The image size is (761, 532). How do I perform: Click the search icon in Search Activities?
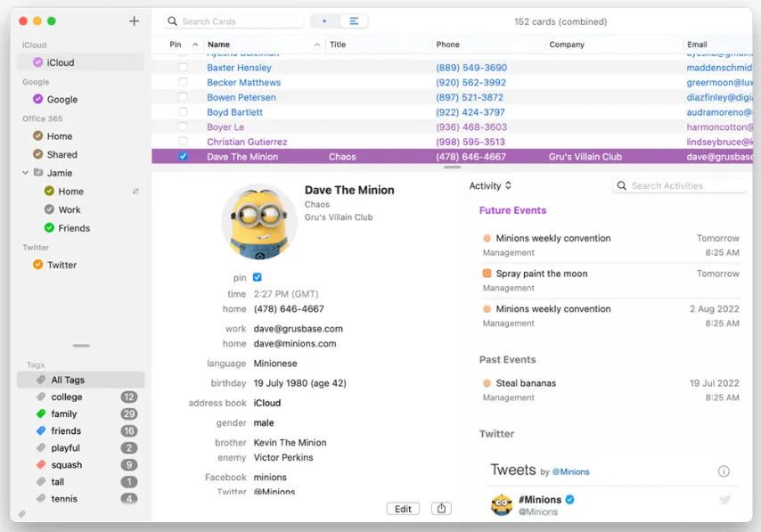[622, 185]
